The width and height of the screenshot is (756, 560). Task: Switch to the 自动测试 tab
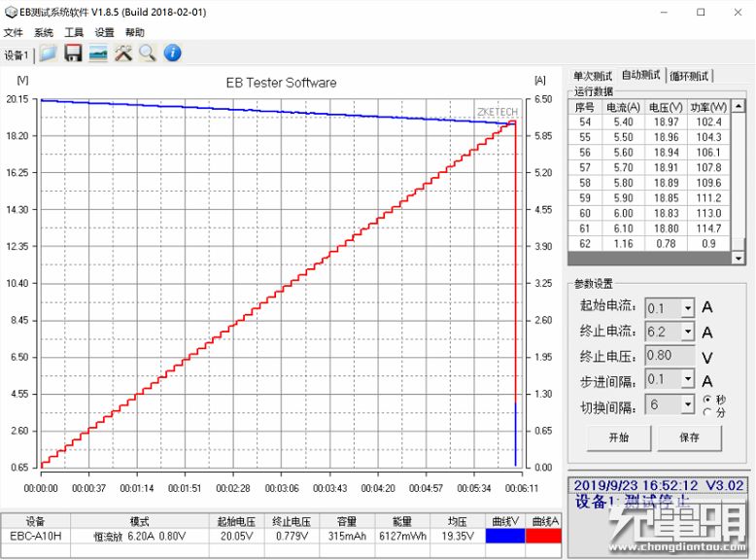click(640, 75)
